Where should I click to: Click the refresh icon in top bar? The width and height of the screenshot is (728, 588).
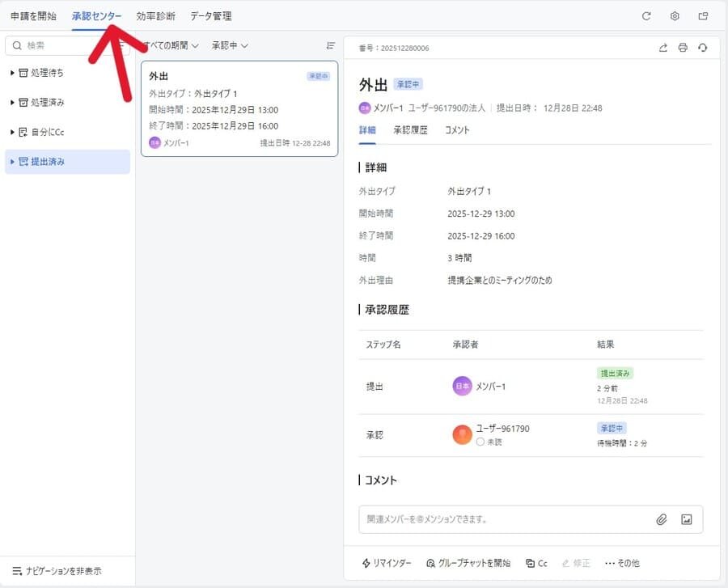click(646, 16)
